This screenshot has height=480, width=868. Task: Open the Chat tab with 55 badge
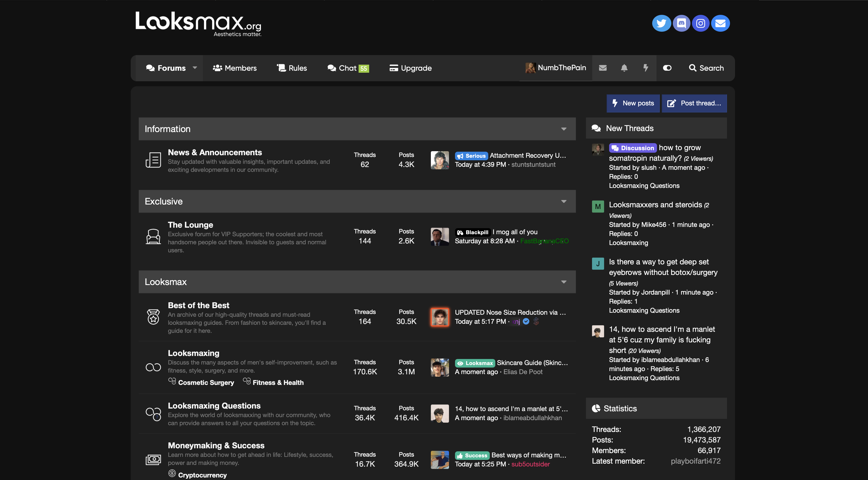point(348,68)
